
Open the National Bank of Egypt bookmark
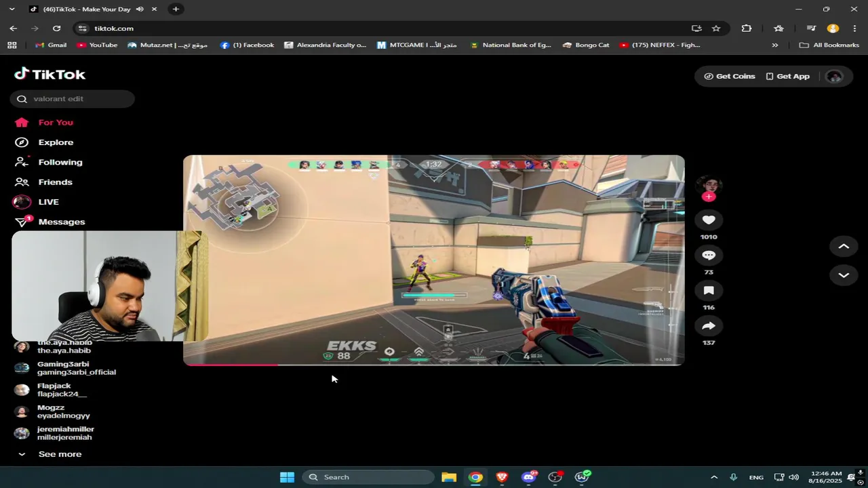[x=510, y=45]
